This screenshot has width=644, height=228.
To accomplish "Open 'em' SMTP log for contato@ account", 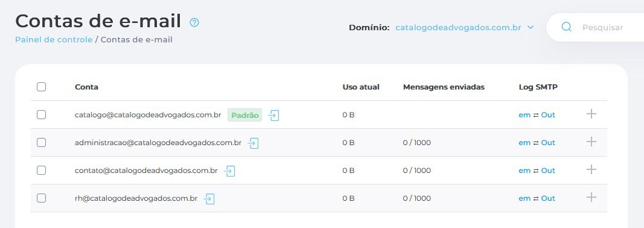I will (x=524, y=171).
